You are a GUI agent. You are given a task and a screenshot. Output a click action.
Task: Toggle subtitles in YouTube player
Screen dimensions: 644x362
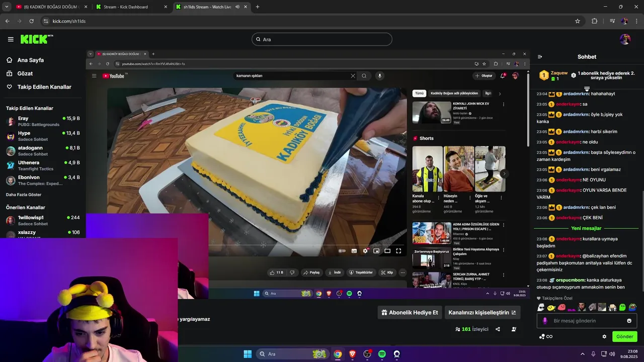click(354, 251)
